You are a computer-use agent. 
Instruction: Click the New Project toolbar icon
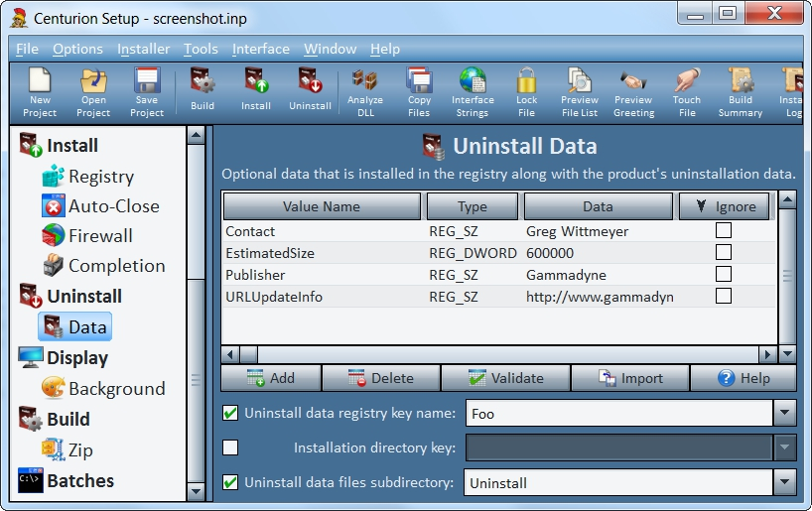tap(40, 92)
